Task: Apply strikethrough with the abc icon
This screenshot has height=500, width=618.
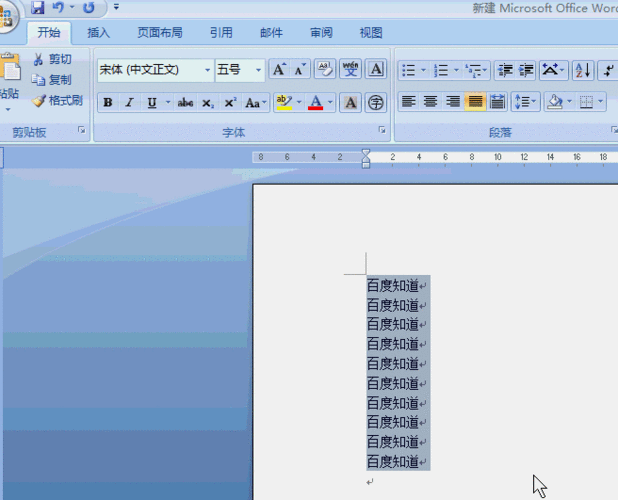Action: pos(185,103)
